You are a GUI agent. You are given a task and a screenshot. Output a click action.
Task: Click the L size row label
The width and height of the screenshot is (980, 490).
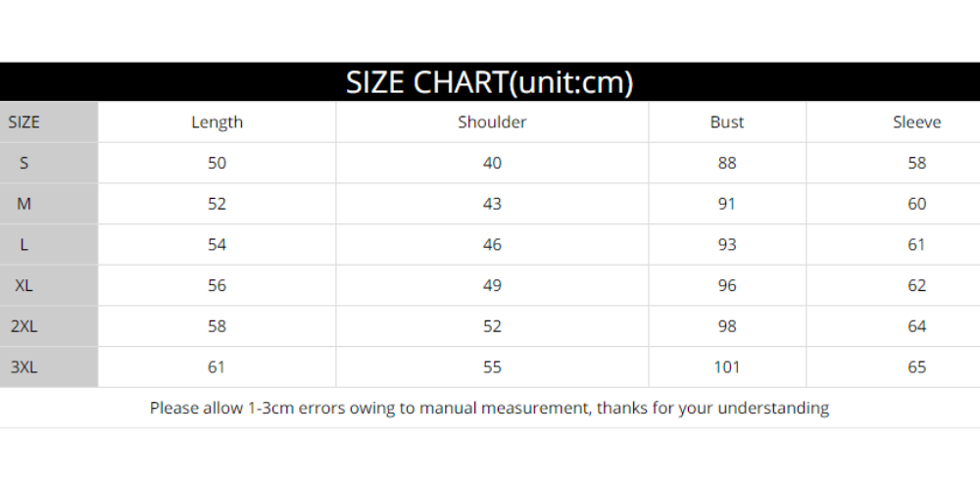coord(24,245)
